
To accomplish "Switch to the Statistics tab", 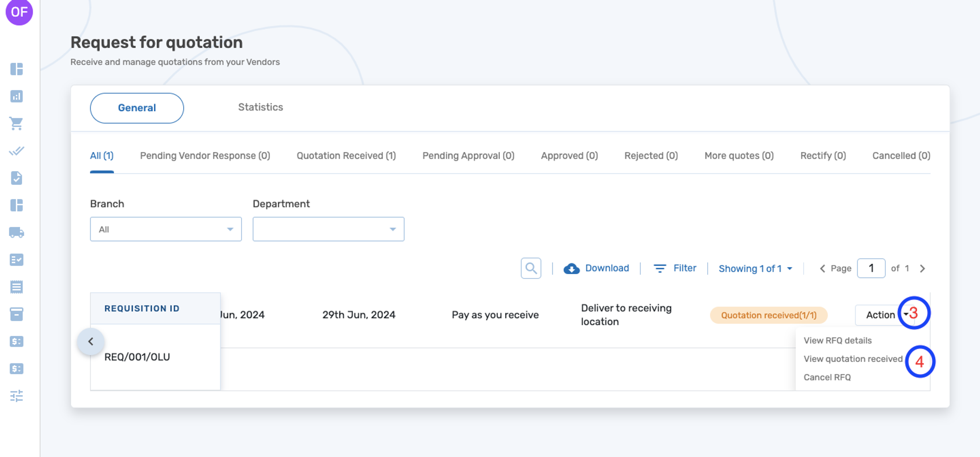I will pos(260,107).
